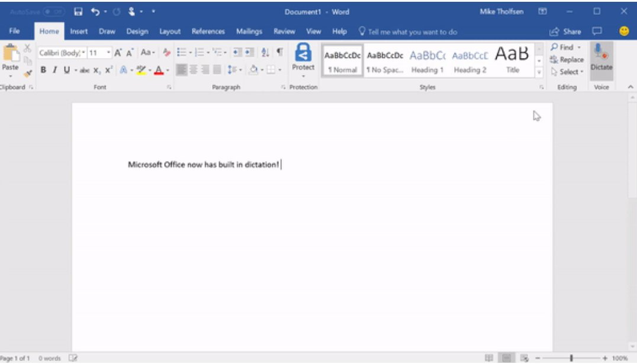The height and width of the screenshot is (364, 637).
Task: Expand the bullet list options arrow
Action: [x=190, y=52]
